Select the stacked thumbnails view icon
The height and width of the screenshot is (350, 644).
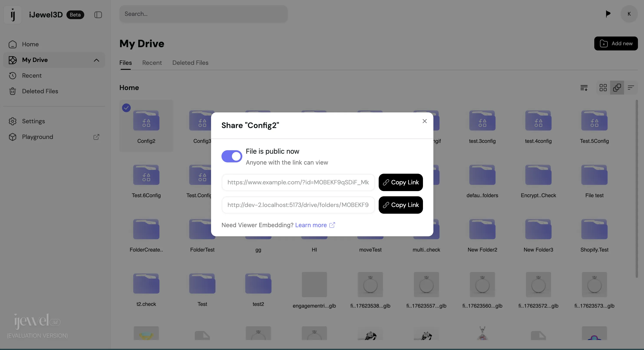pos(617,88)
